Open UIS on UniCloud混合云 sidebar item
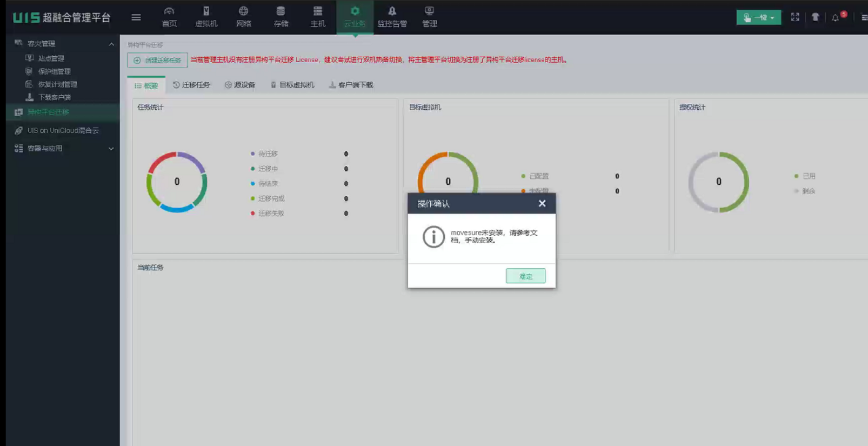Image resolution: width=868 pixels, height=446 pixels. (x=63, y=130)
